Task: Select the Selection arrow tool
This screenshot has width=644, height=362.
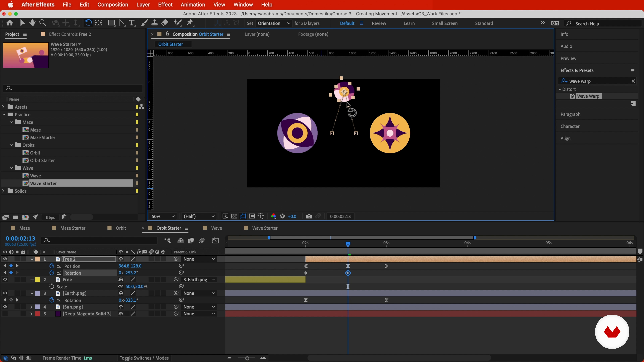Action: pyautogui.click(x=22, y=23)
